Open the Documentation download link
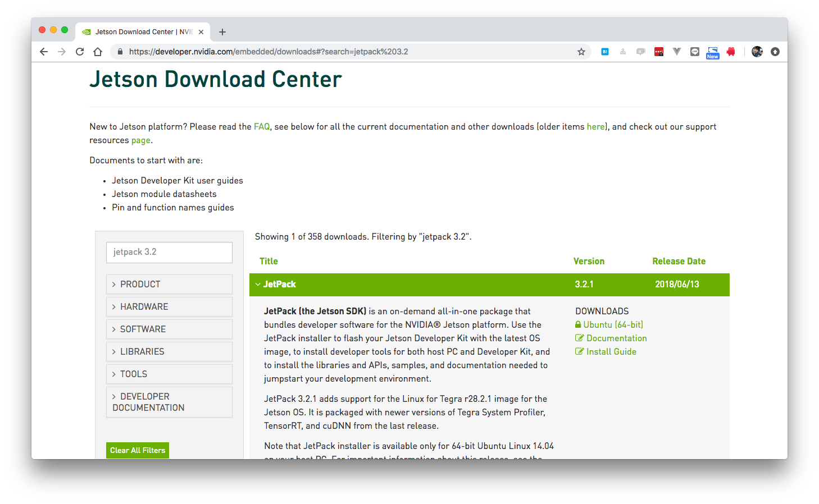Viewport: 819px width, 504px height. click(x=617, y=338)
